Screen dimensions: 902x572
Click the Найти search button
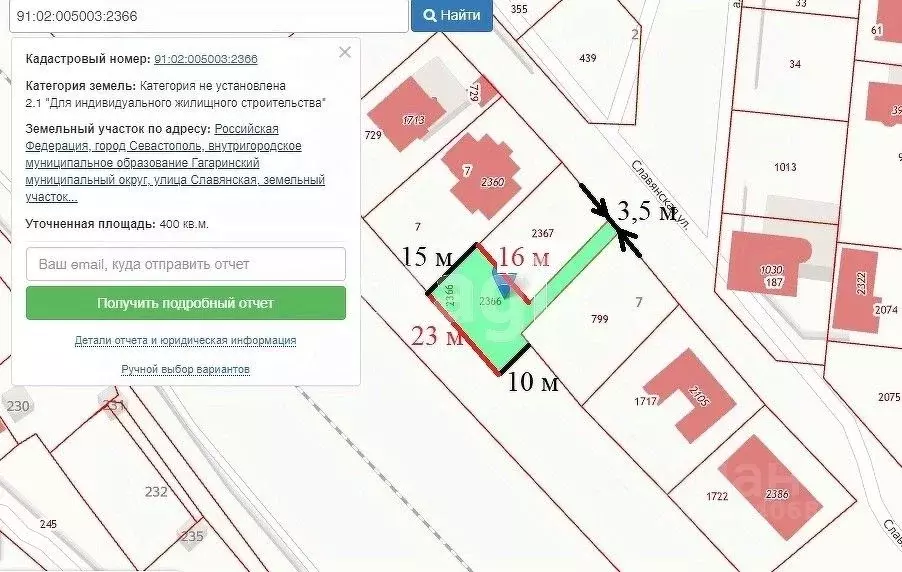pos(452,16)
